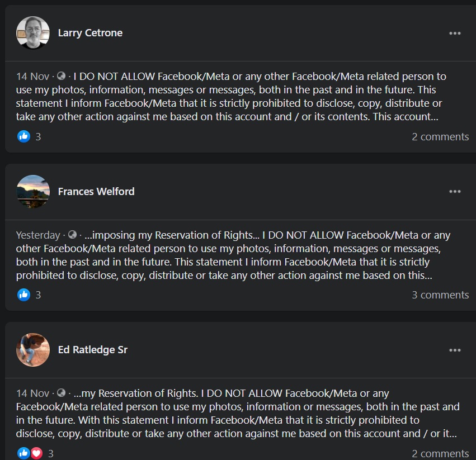Open Larry Cetrone's profile name link
The image size is (476, 460).
(x=90, y=33)
